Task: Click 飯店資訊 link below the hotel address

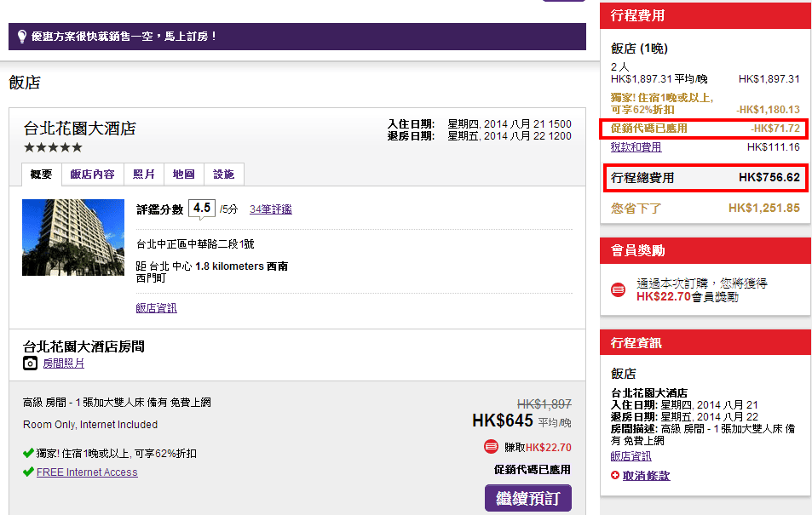Action: pyautogui.click(x=156, y=308)
